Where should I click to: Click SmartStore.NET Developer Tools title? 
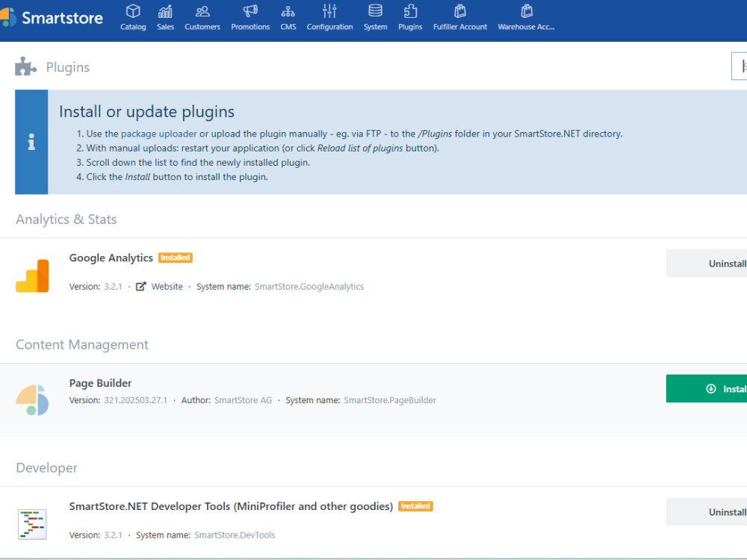coord(231,506)
